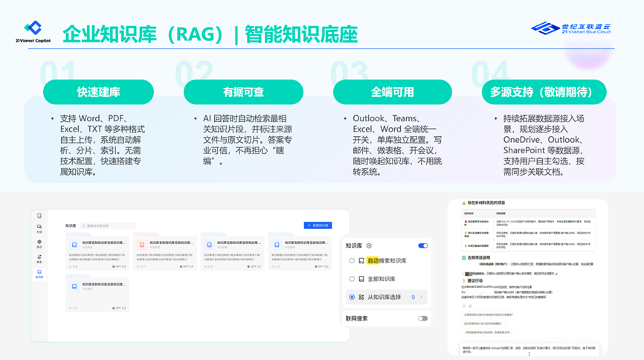
Task: Click the red knowledge base card icon
Action: pos(143,244)
